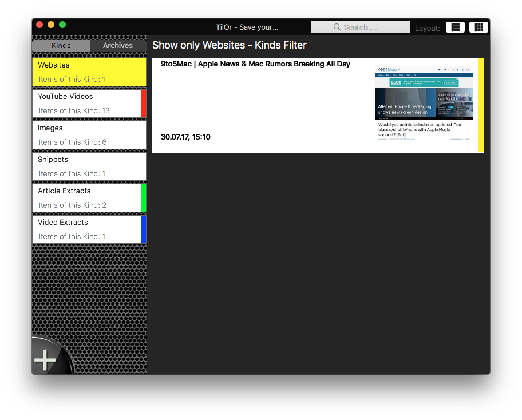Click the 'Layout:' label

428,28
